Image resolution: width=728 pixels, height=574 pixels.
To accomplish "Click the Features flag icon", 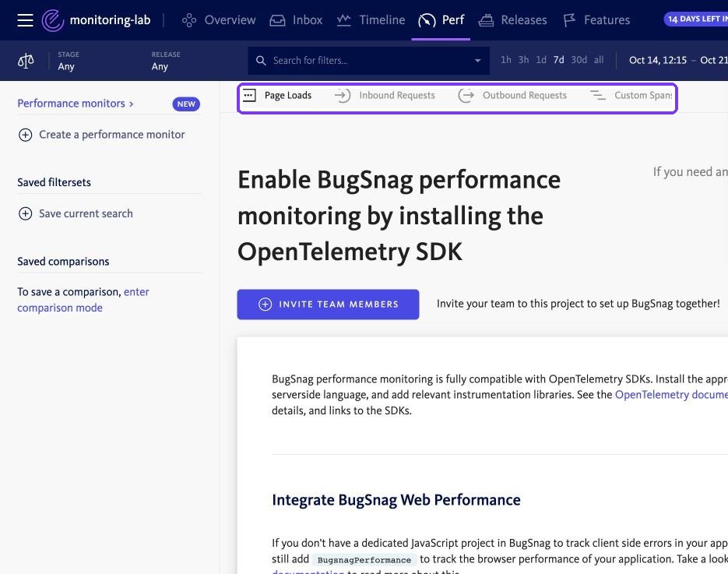I will (x=569, y=20).
